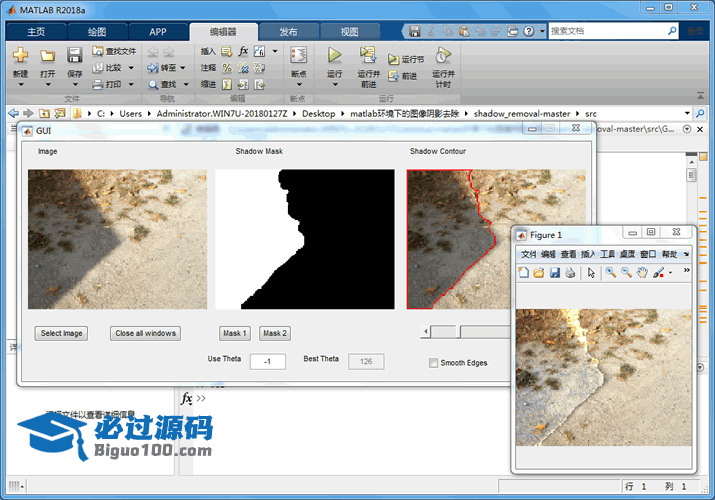Click the result image in Figure 1
Screen dimensions: 715x500
point(603,377)
